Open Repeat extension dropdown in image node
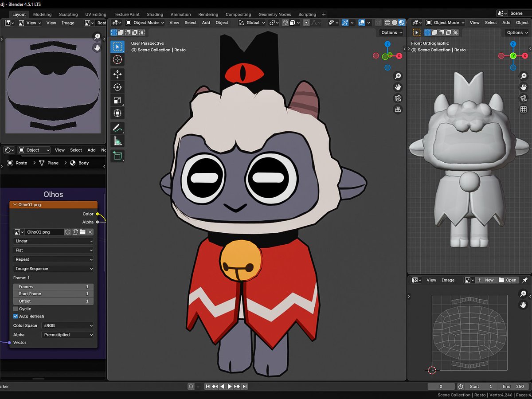Viewport: 532px width, 399px height. 54,260
